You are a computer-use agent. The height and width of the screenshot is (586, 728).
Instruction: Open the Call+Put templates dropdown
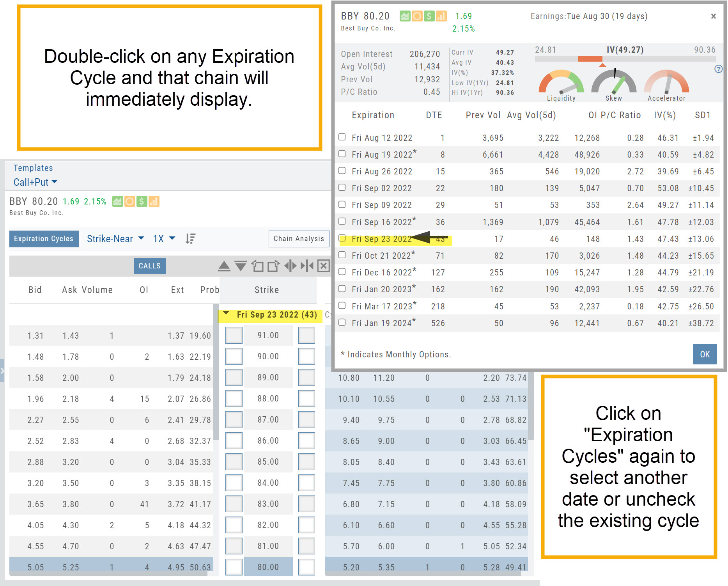point(35,182)
